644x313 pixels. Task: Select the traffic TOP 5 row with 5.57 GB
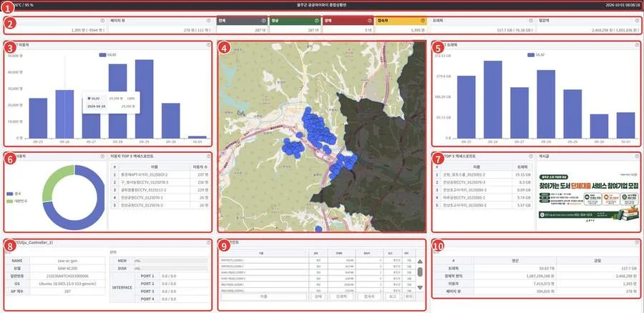pos(484,204)
